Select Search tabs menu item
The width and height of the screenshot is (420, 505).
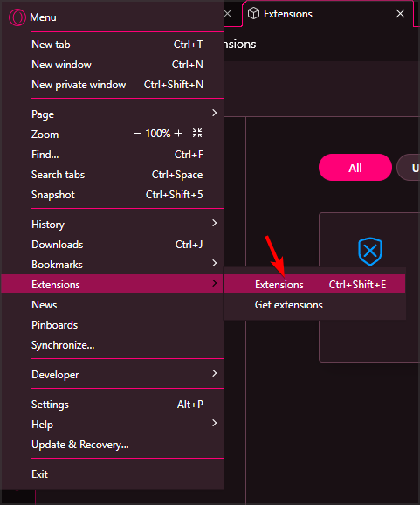[x=113, y=175]
